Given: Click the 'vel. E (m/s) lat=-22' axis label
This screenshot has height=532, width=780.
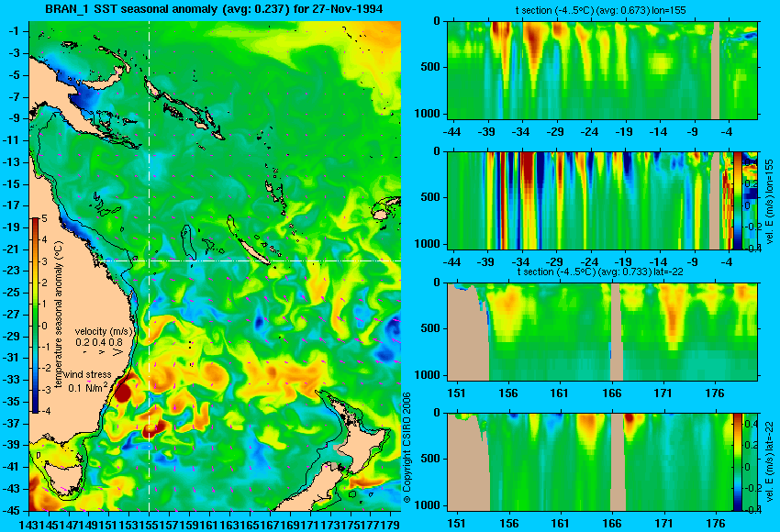Looking at the screenshot, I should pyautogui.click(x=770, y=463).
